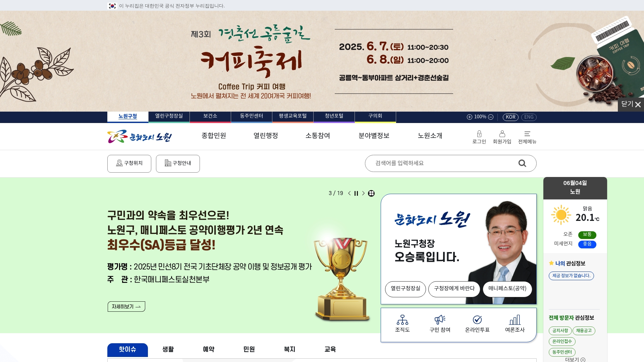This screenshot has height=362, width=644.
Task: Open the 구민 참여 megaphone icon
Action: coord(440,320)
